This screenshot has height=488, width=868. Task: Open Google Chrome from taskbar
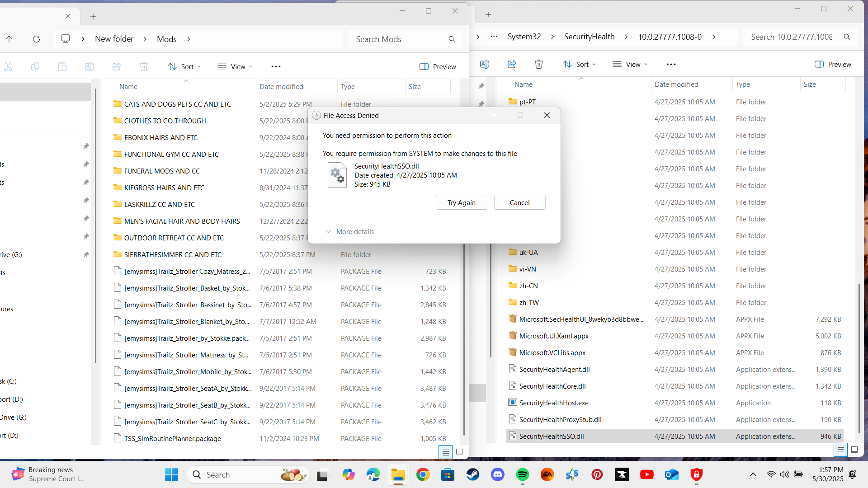pyautogui.click(x=423, y=474)
